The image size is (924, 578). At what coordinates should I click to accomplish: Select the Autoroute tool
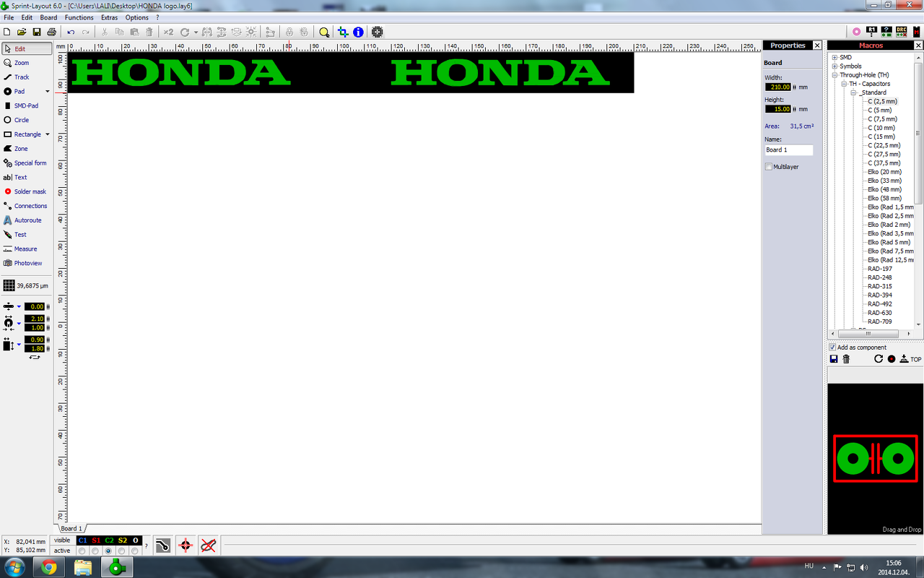[x=27, y=220]
